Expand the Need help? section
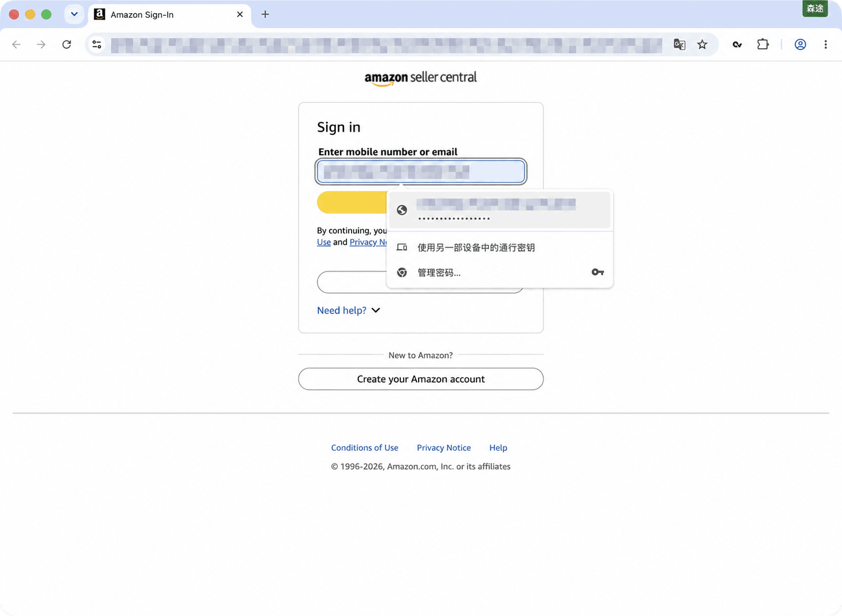842x616 pixels. pos(349,310)
